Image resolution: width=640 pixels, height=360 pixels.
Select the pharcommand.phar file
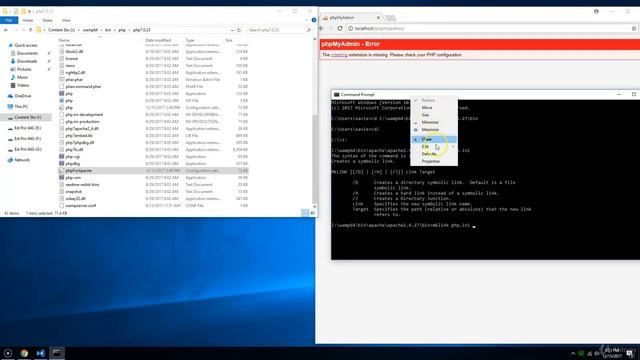(x=83, y=87)
